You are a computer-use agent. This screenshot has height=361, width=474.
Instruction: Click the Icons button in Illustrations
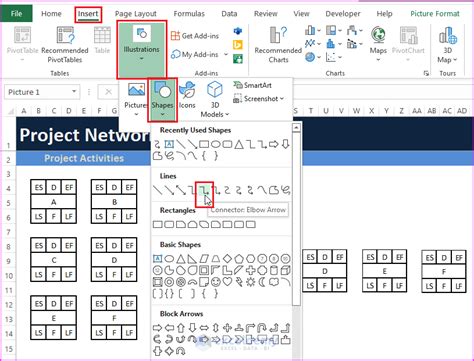click(x=187, y=96)
